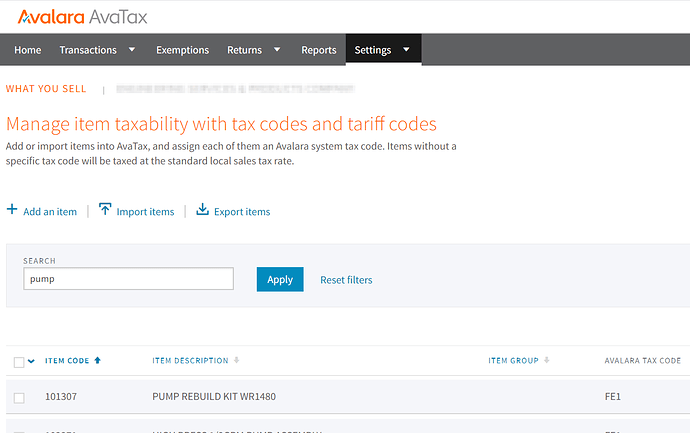Toggle the select-all checkbox in the table header
Image resolution: width=690 pixels, height=433 pixels.
[x=19, y=362]
